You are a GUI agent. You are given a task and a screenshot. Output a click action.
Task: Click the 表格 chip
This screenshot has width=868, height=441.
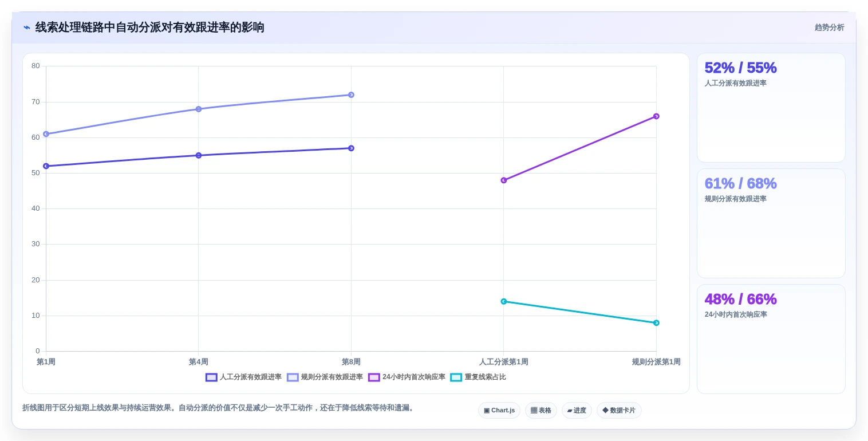click(541, 411)
